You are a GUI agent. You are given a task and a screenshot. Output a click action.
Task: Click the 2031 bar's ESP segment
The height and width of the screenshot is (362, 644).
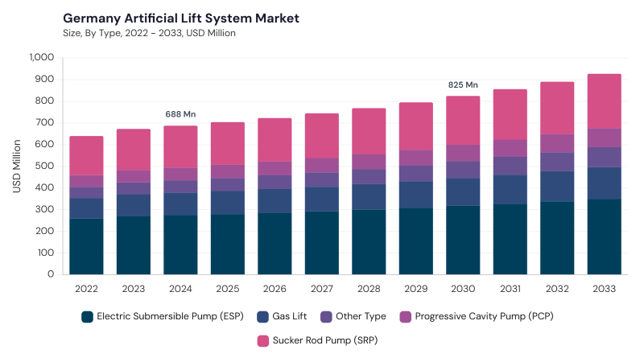coord(510,239)
